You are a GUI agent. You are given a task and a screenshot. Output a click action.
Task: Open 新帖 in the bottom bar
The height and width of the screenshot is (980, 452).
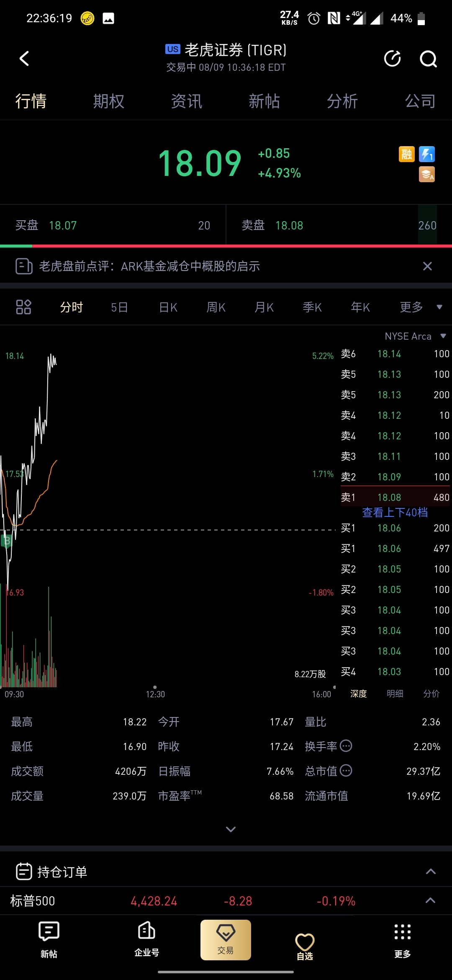49,940
